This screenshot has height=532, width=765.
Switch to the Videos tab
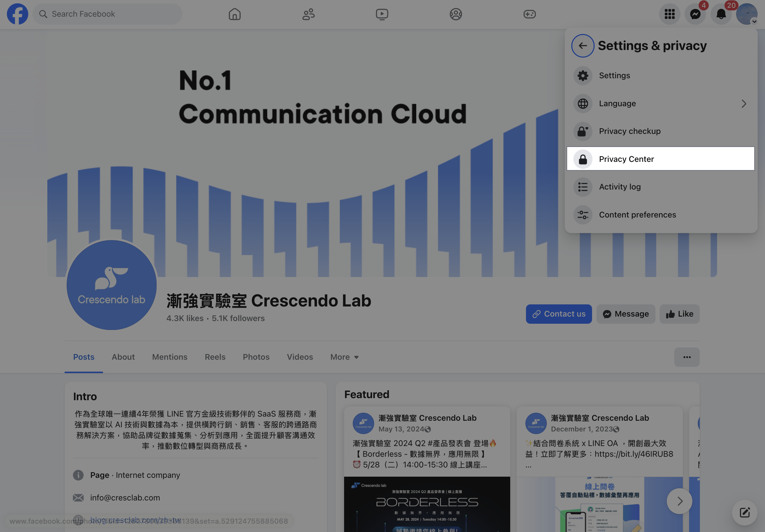point(300,357)
